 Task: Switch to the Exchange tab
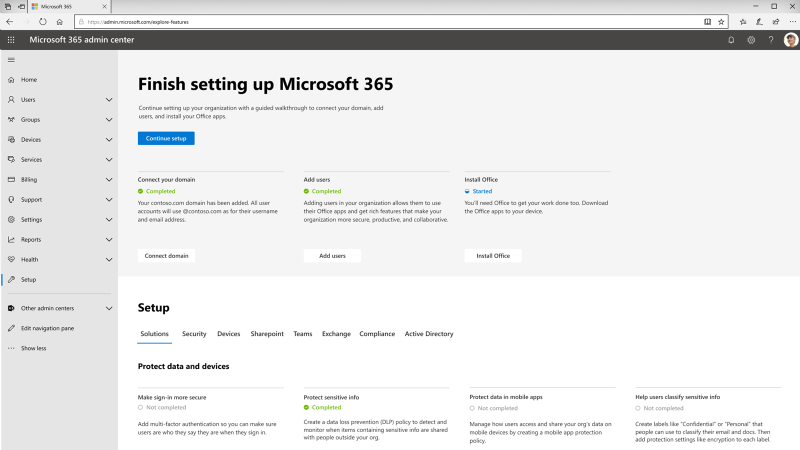[336, 334]
